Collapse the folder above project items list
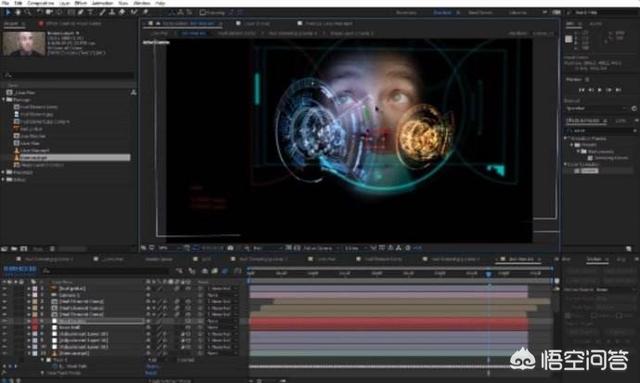The height and width of the screenshot is (383, 640). coord(4,100)
